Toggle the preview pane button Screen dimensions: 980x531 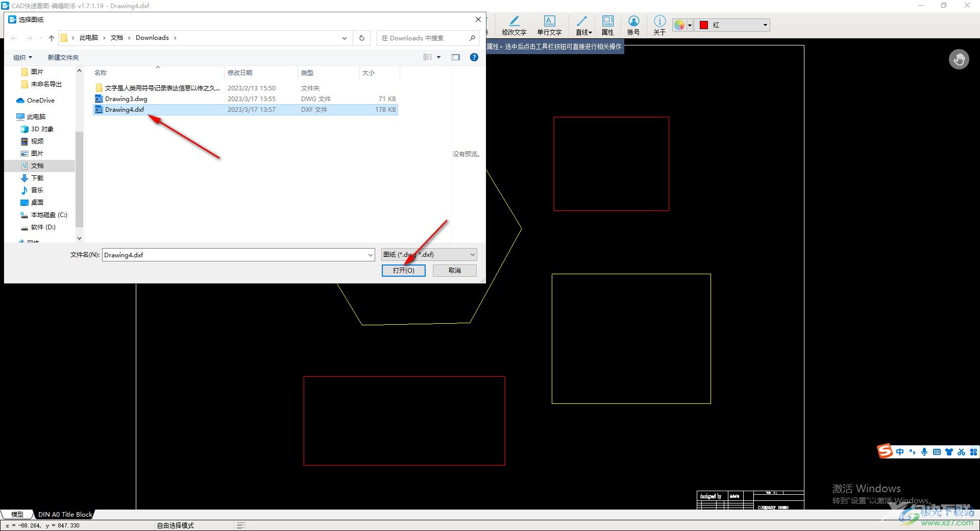click(456, 57)
